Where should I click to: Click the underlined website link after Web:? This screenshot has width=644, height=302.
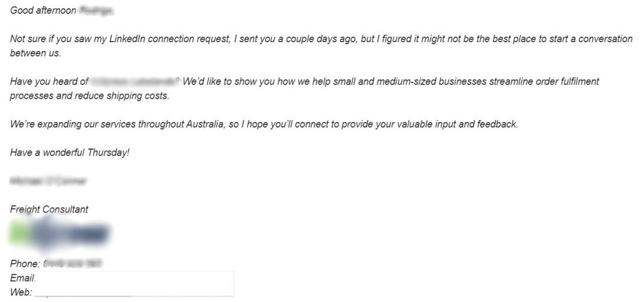pyautogui.click(x=83, y=293)
